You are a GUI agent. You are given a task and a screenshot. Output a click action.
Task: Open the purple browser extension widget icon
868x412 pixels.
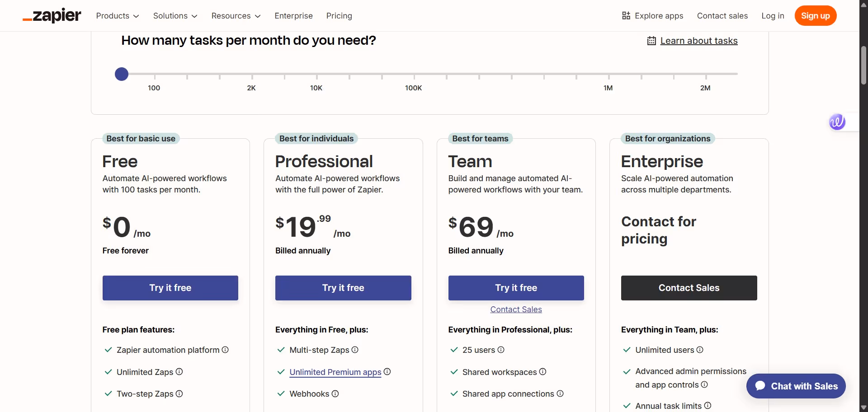(837, 122)
